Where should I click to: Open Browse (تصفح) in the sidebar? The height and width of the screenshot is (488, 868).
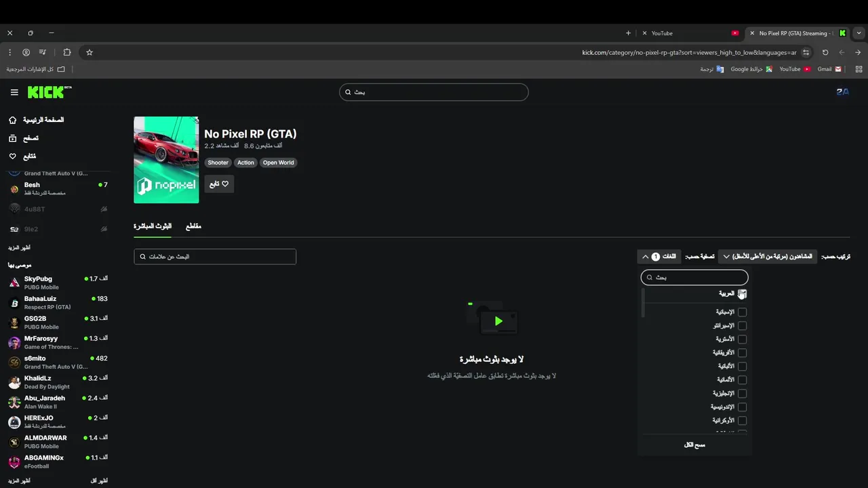(x=24, y=138)
